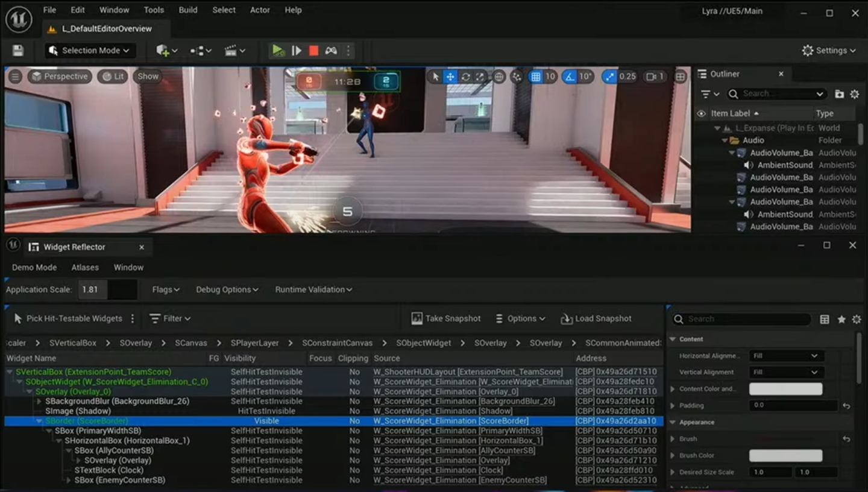Open the Selection Mode dropdown
This screenshot has width=868, height=492.
click(x=89, y=51)
